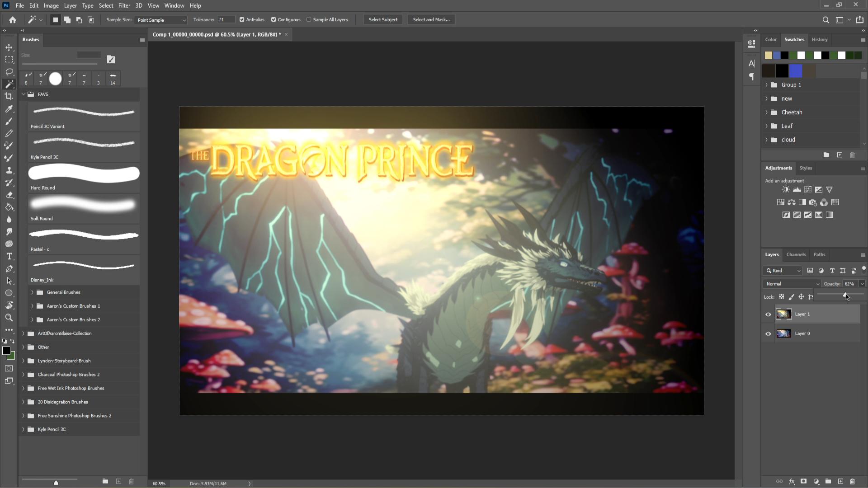Select the Kyle Pencil 3C brush preset
The image size is (868, 488).
point(84,147)
